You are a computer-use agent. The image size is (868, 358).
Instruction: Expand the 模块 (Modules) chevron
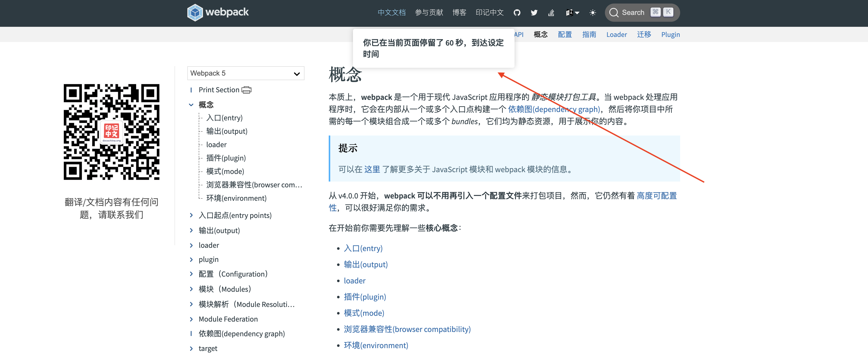(191, 289)
